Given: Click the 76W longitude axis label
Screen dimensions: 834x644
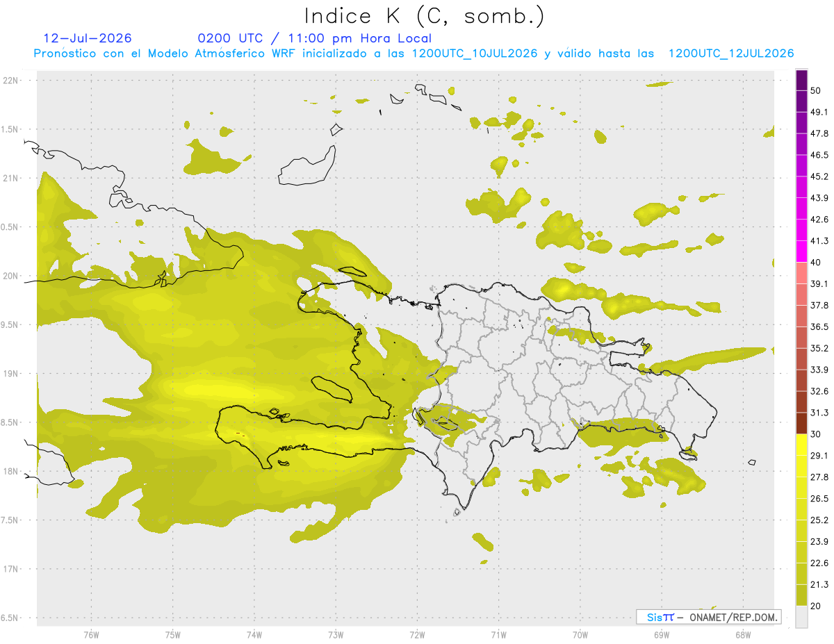Looking at the screenshot, I should [91, 634].
